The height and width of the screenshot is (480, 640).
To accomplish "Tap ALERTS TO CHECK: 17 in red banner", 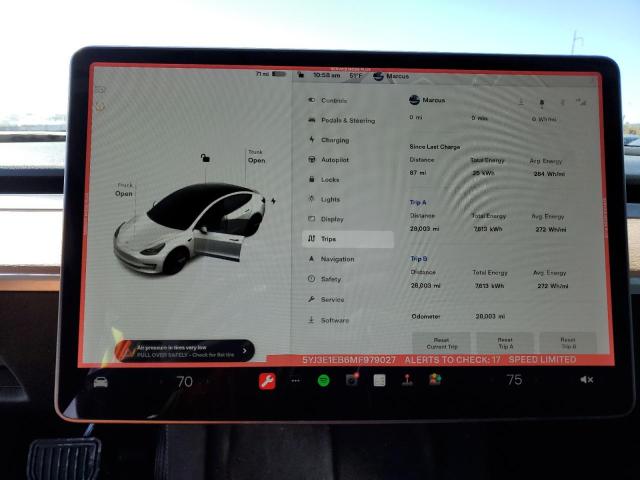I will coord(452,360).
